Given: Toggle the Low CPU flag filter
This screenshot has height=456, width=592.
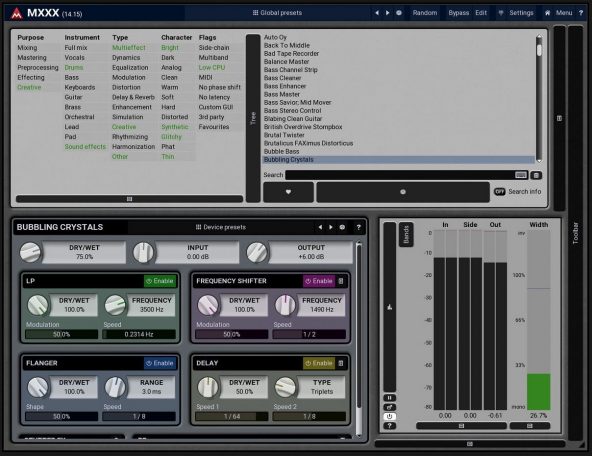Looking at the screenshot, I should pos(212,68).
